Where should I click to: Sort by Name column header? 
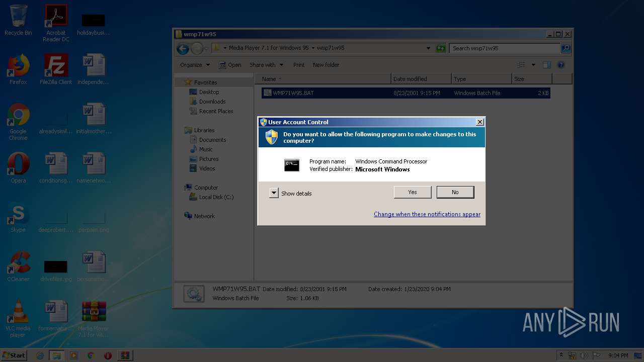pyautogui.click(x=323, y=79)
